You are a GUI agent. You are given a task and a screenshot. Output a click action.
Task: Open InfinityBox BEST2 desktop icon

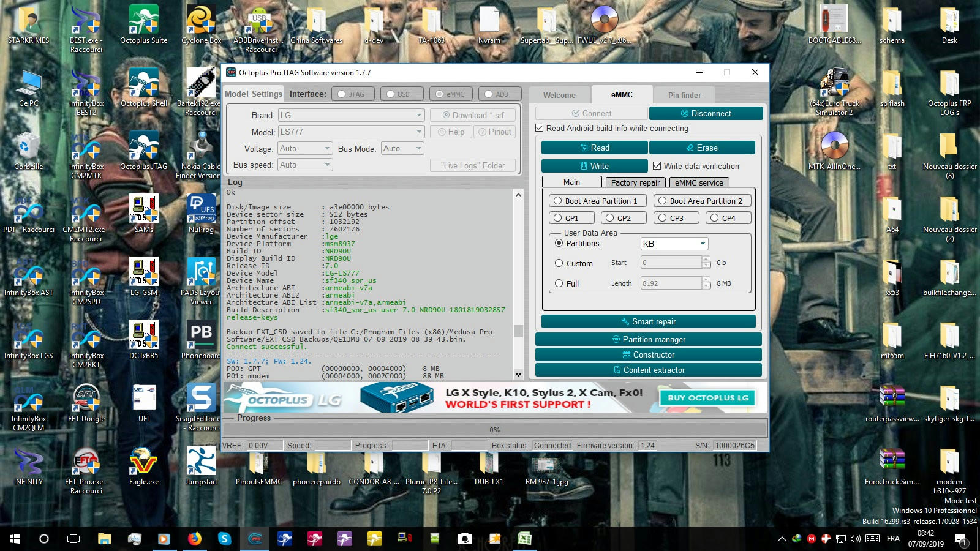click(x=86, y=92)
